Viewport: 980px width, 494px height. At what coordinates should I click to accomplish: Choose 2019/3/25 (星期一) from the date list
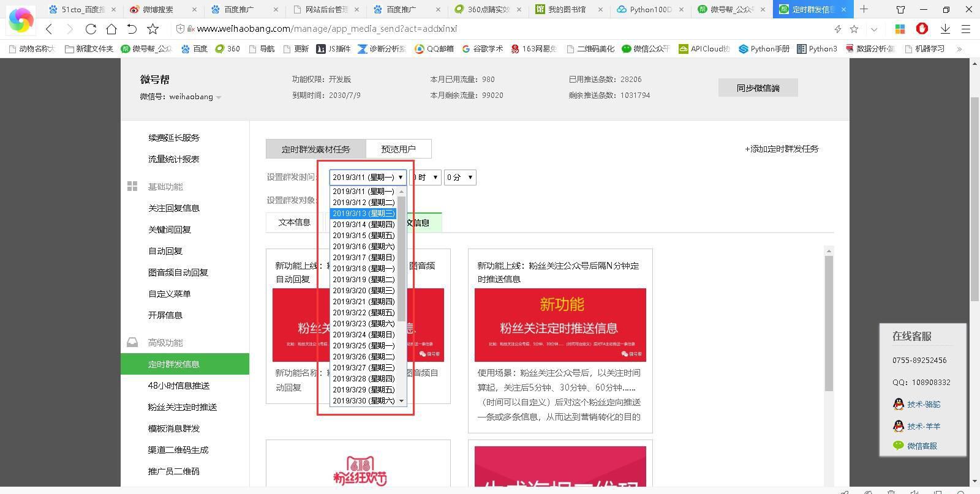tap(364, 346)
